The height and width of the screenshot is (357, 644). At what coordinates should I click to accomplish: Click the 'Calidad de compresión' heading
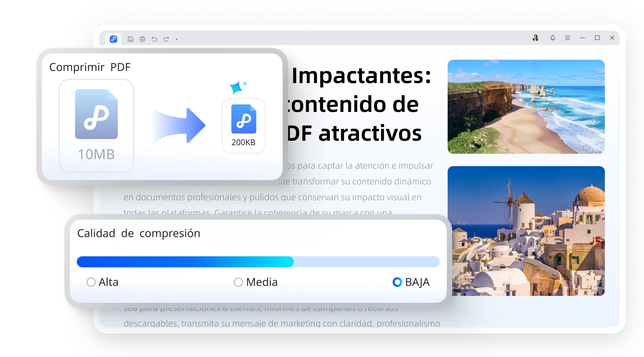139,233
